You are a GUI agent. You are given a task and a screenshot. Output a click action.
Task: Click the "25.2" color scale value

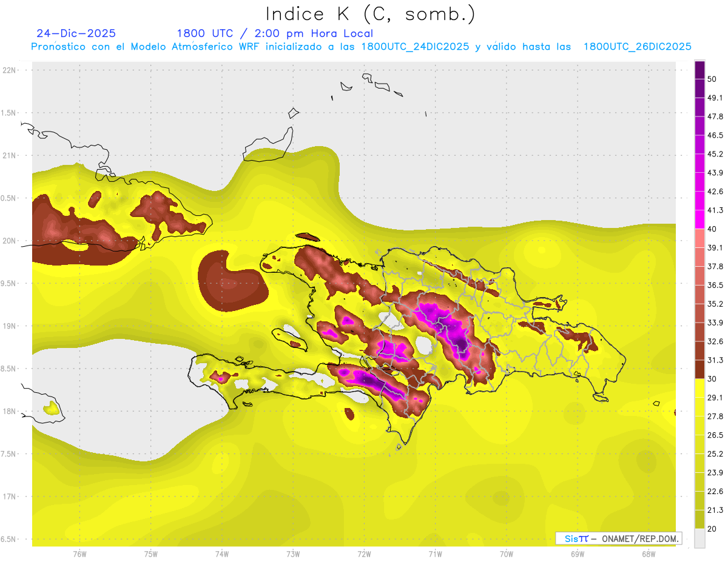tap(715, 454)
